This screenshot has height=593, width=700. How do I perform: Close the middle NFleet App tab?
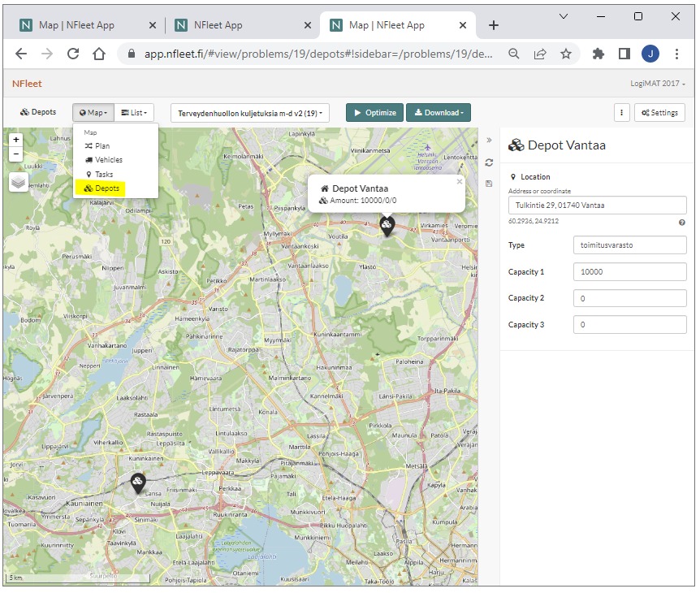point(308,25)
